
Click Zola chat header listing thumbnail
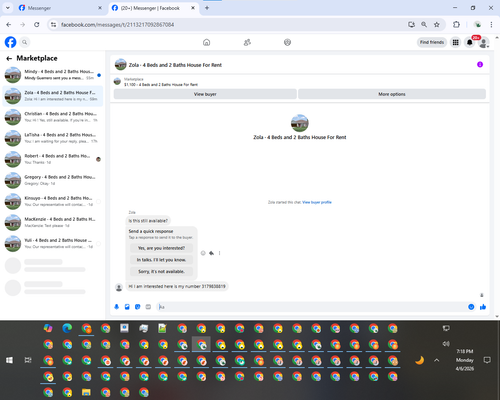pyautogui.click(x=120, y=65)
